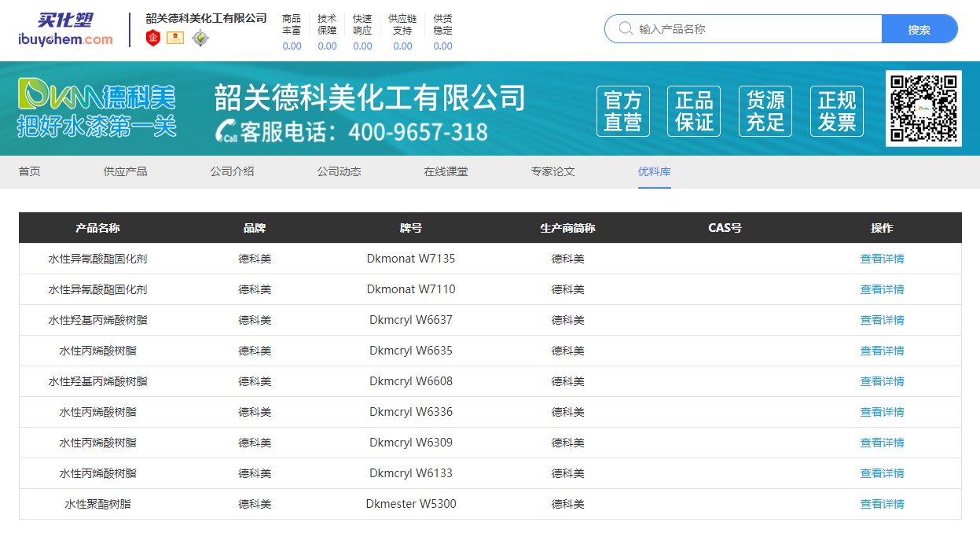Click the ibuychem.com site logo
Image resolution: width=980 pixels, height=533 pixels.
click(x=66, y=29)
